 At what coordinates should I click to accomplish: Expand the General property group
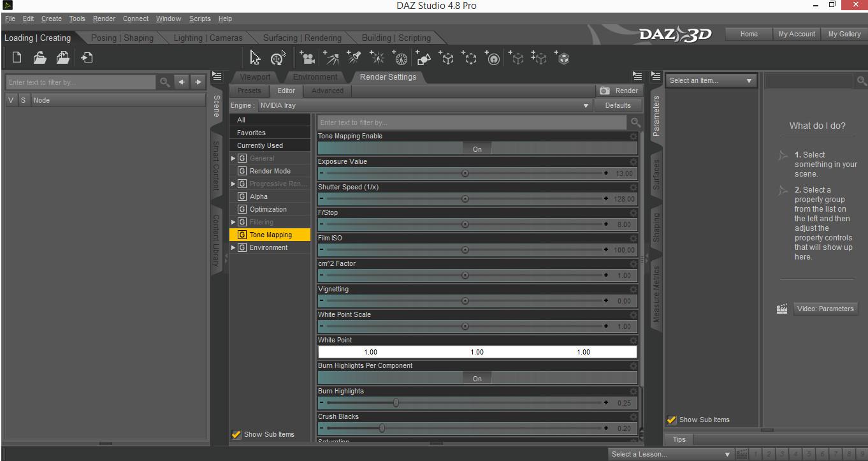(x=233, y=158)
